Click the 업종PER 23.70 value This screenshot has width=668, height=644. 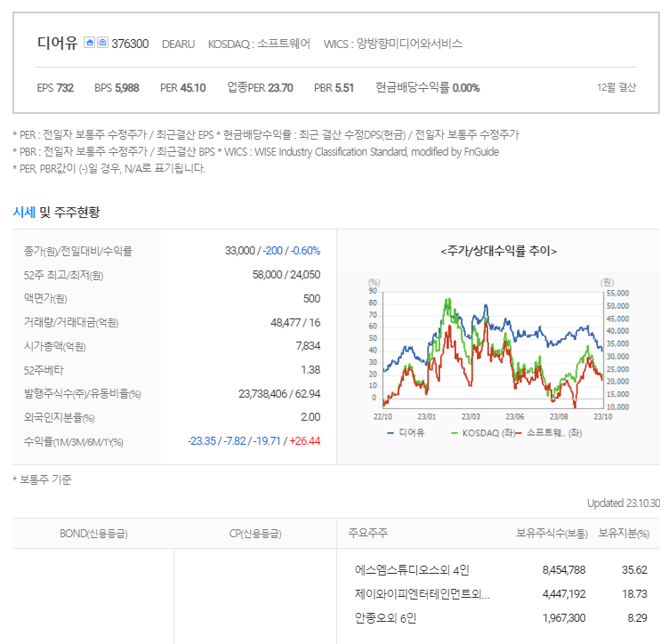[260, 88]
